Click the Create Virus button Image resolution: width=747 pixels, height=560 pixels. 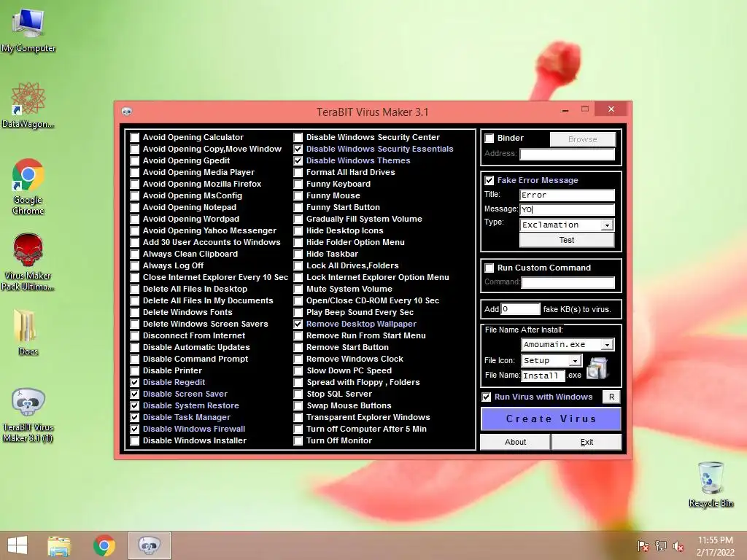pos(551,419)
